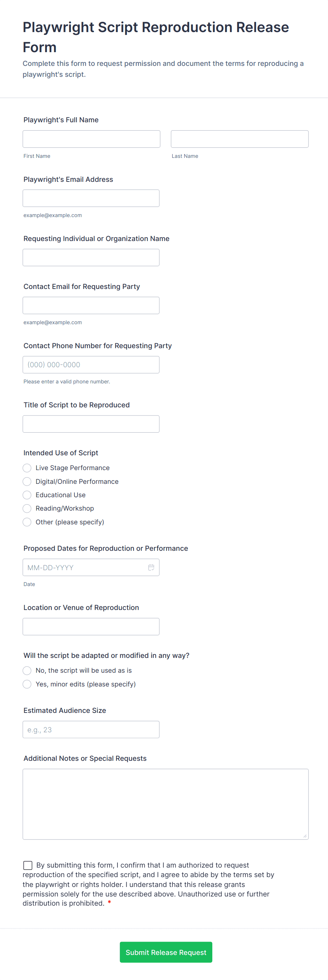Select "Yes, minor edits" option

click(x=27, y=684)
